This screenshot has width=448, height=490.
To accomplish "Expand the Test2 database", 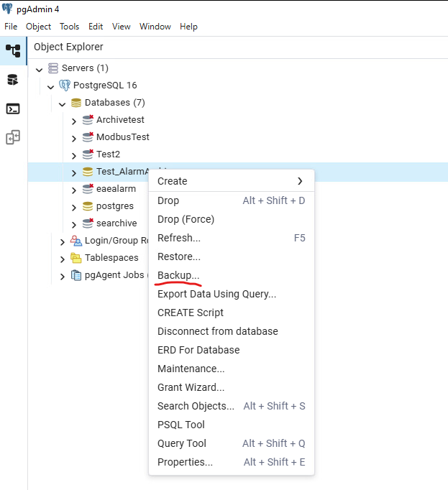I will tap(74, 156).
